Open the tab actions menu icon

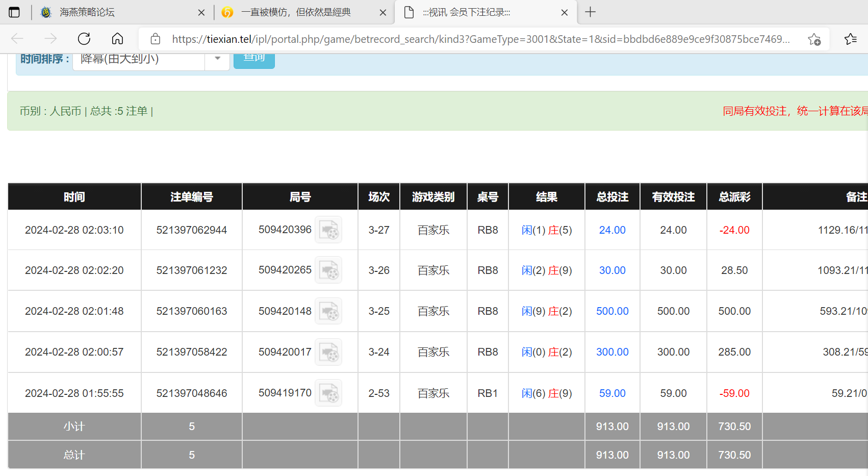(14, 12)
